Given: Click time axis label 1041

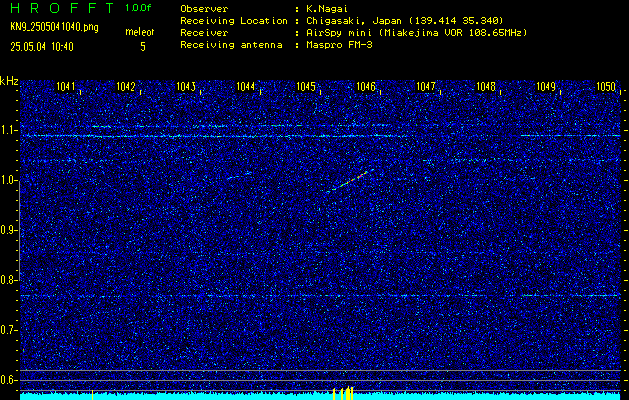Looking at the screenshot, I should click(66, 87).
